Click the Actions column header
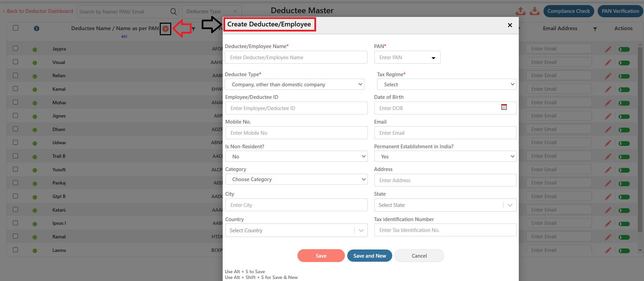The height and width of the screenshot is (281, 644). point(623,28)
